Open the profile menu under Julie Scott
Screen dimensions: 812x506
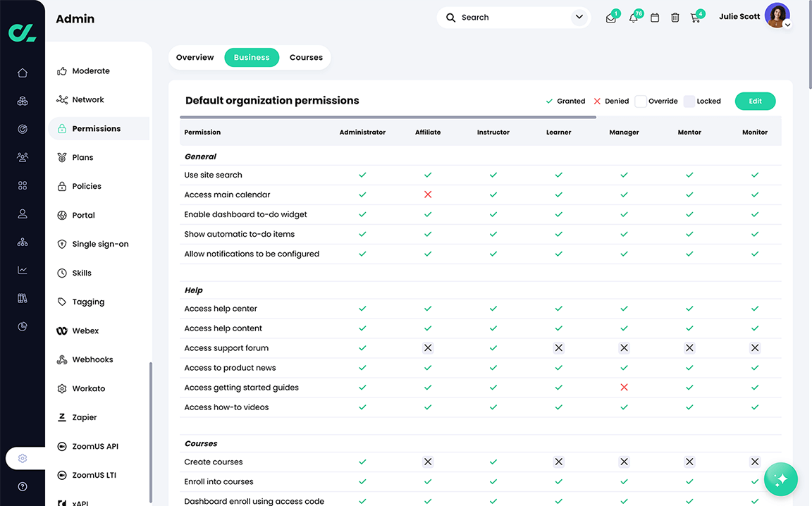click(787, 25)
